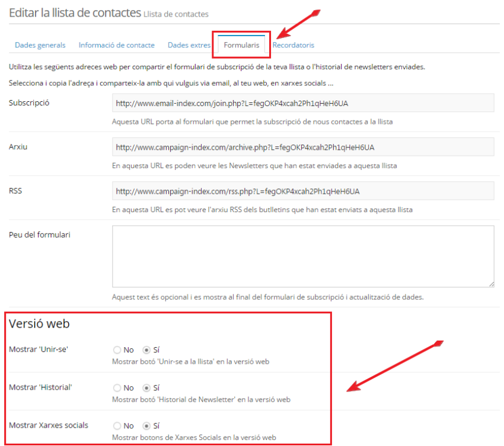
Task: Click 'Mostrar botons de Xarxes Socials' description
Action: coord(194,437)
